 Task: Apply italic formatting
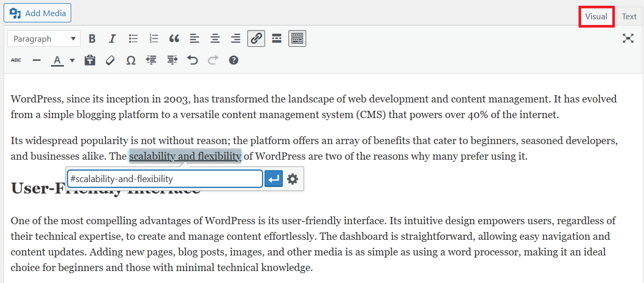(112, 38)
